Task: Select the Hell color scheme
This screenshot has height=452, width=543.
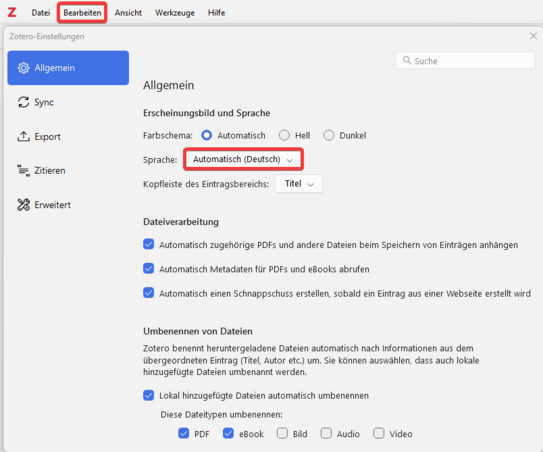Action: pyautogui.click(x=284, y=135)
